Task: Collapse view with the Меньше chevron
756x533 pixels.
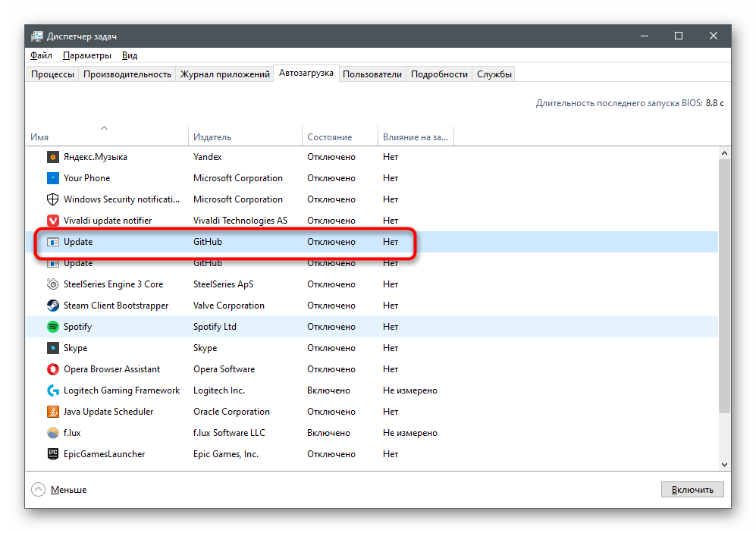Action: tap(38, 490)
